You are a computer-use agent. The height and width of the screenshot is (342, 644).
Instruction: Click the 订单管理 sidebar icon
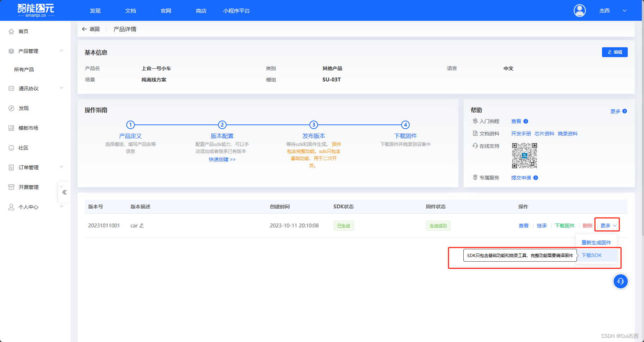click(x=11, y=167)
